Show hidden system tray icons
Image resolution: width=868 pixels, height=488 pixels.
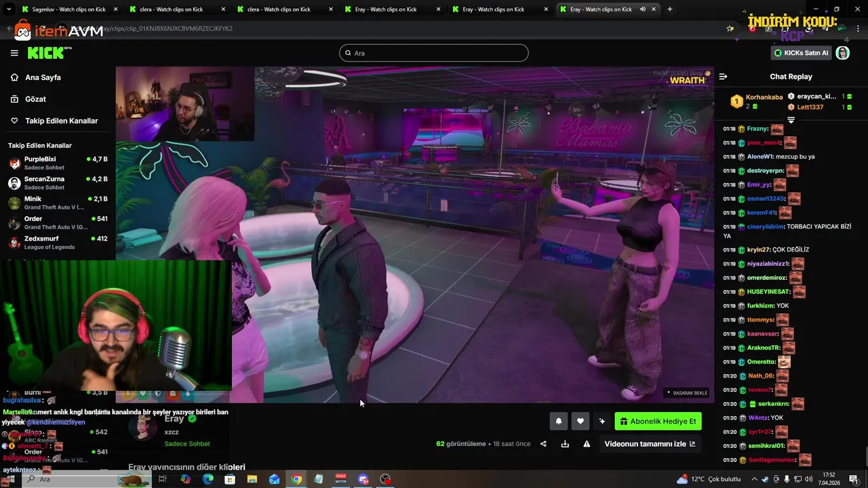754,479
